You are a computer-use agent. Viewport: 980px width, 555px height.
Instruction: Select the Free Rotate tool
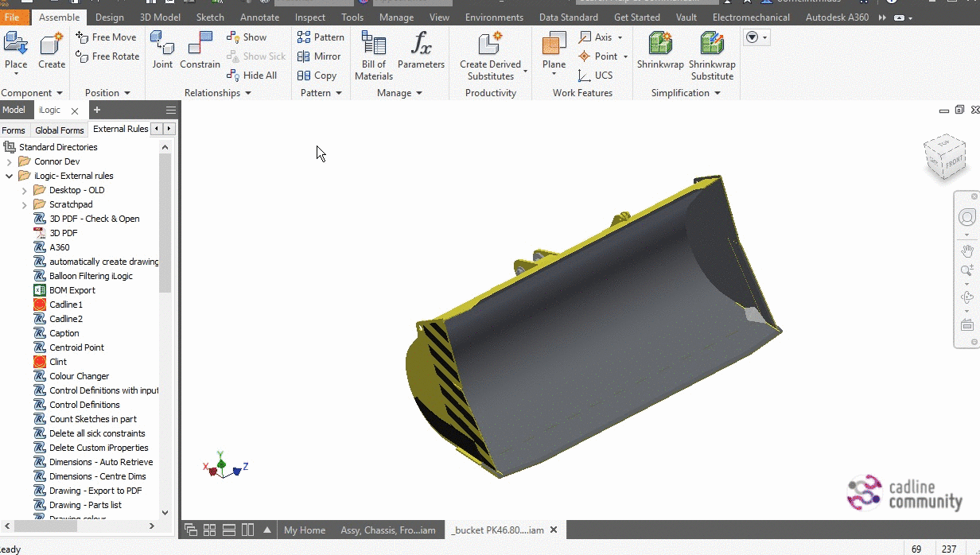pos(107,56)
